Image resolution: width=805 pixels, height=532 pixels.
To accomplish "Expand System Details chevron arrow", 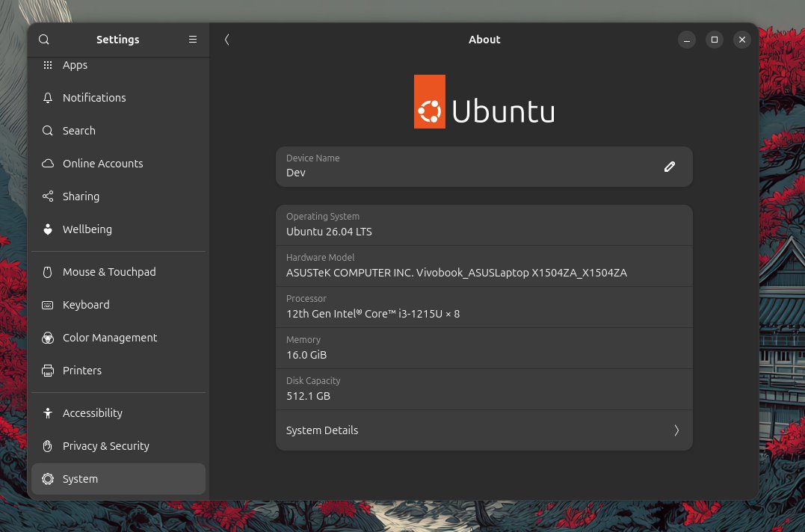I will 676,430.
